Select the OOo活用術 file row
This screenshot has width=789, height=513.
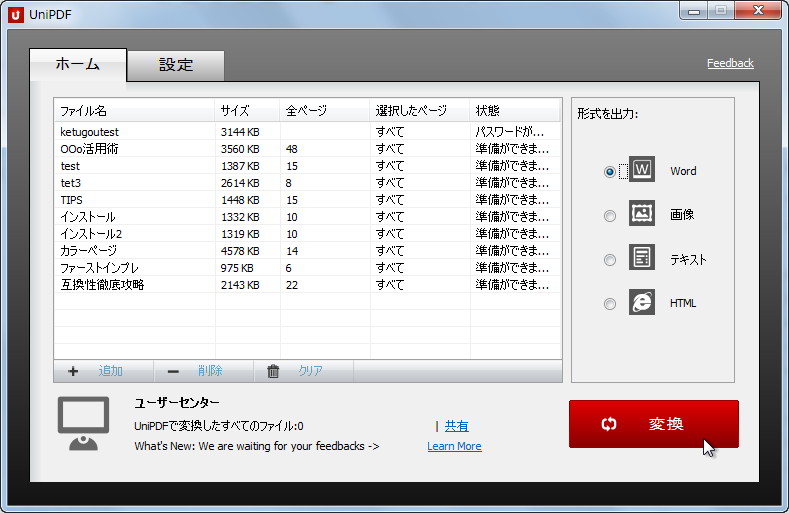tap(307, 149)
